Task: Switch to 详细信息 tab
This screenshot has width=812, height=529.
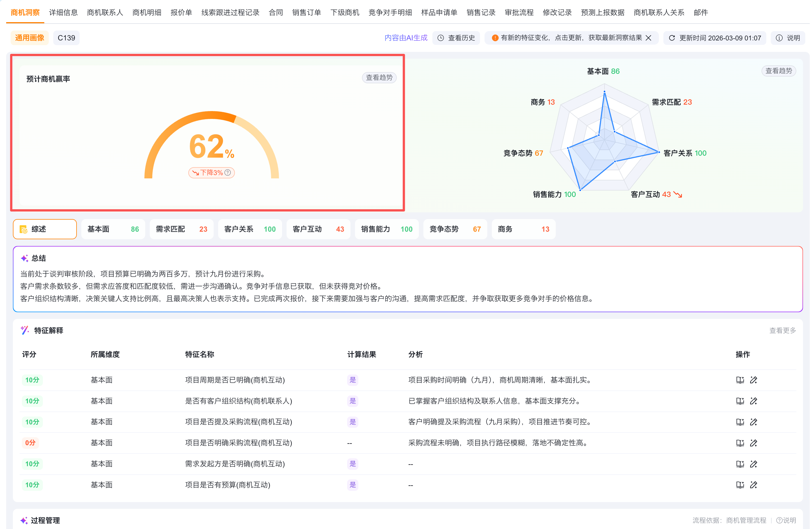Action: point(63,13)
